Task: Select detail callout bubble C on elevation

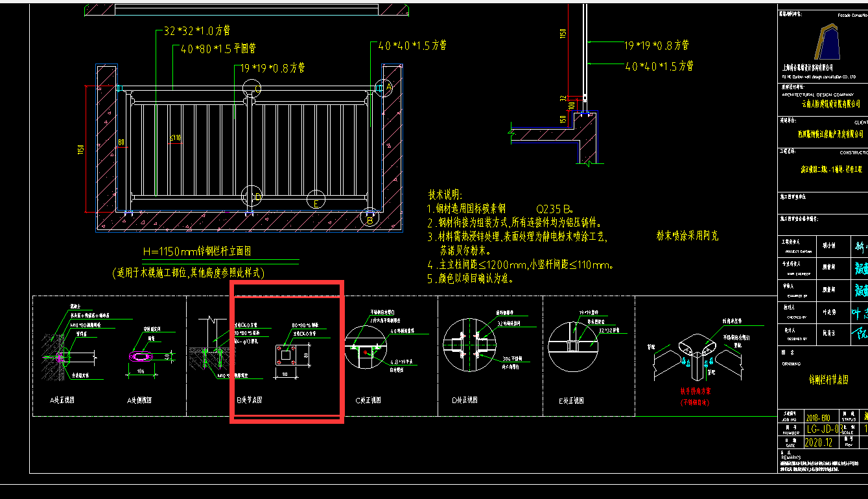Action: 252,89
